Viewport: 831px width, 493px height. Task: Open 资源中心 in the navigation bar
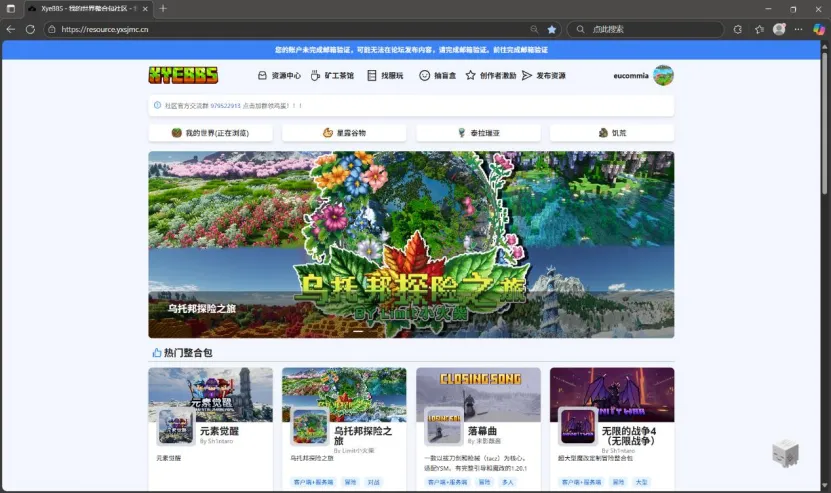point(279,75)
